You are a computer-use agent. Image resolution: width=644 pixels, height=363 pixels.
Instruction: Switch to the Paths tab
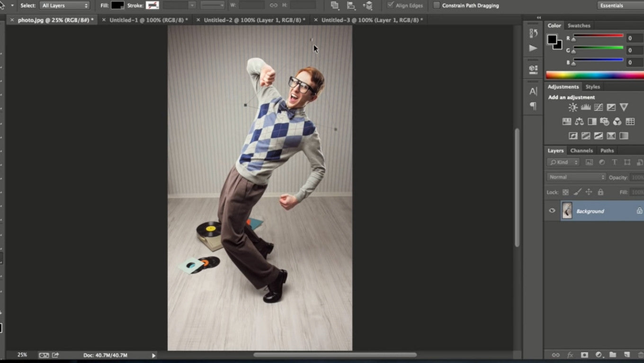pyautogui.click(x=607, y=151)
